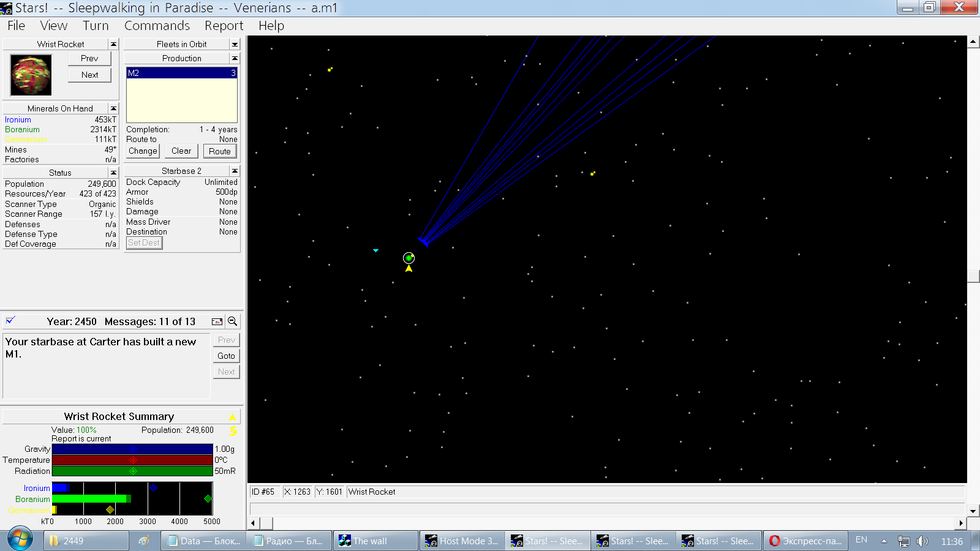Click the yellow S starbase summary icon
980x551 pixels.
233,431
